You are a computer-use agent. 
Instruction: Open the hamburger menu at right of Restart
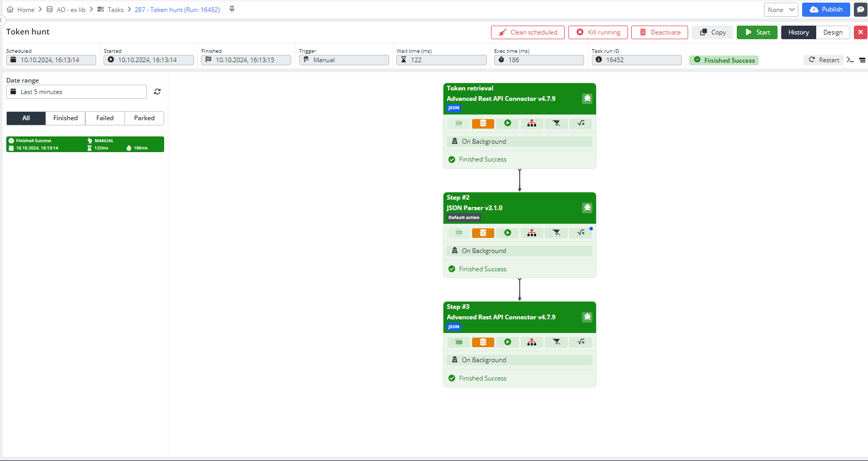(x=862, y=60)
